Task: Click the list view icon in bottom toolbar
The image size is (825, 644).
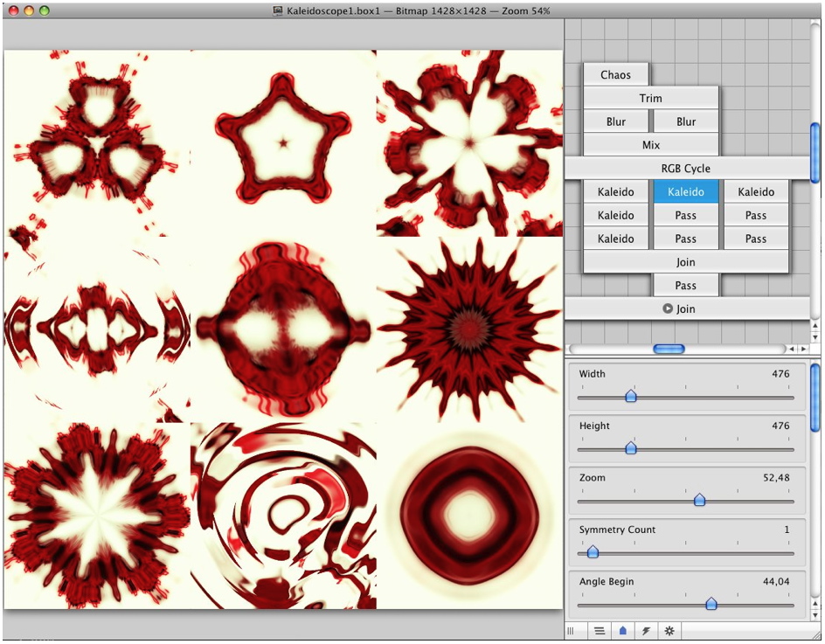Action: 600,630
